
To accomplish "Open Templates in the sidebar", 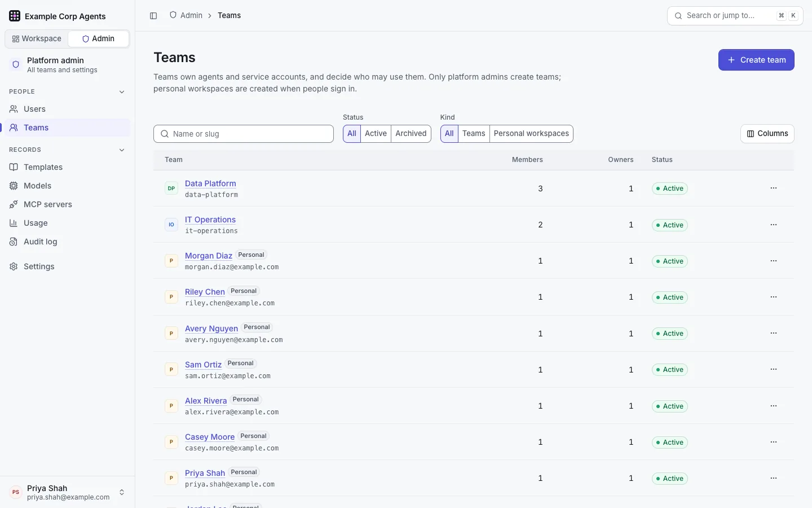I will click(68, 167).
